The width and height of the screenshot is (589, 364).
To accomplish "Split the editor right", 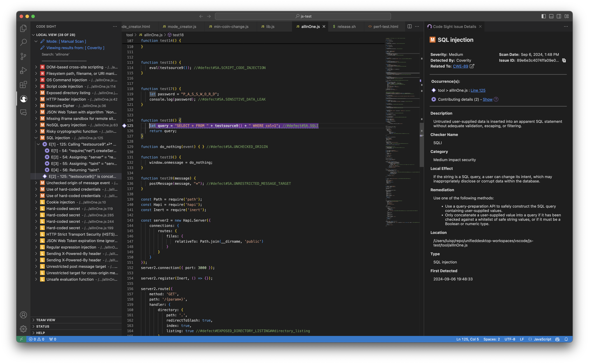I will pyautogui.click(x=409, y=26).
